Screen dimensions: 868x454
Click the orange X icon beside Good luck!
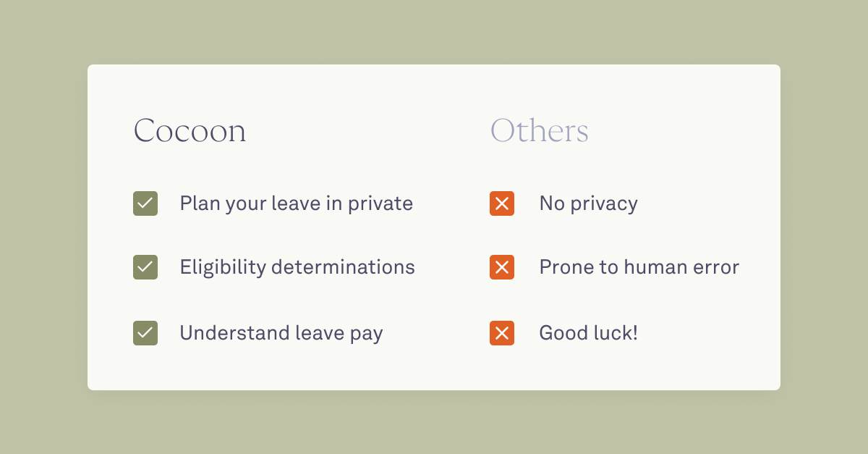click(x=502, y=333)
